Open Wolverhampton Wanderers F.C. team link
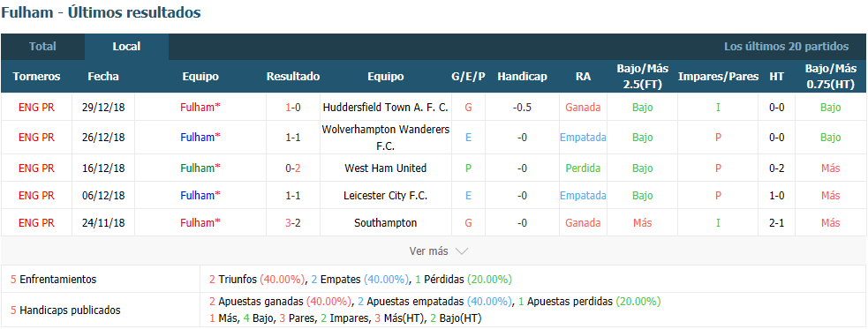Screen dimensions: 868x329 (385, 137)
